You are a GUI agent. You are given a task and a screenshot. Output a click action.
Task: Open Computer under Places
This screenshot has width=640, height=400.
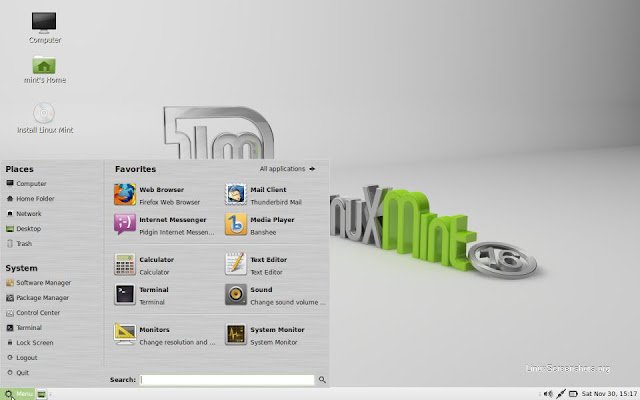26,184
